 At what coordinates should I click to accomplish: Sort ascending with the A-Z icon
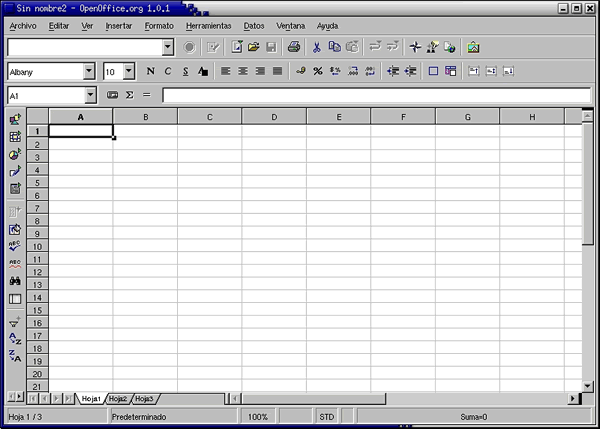tap(15, 339)
